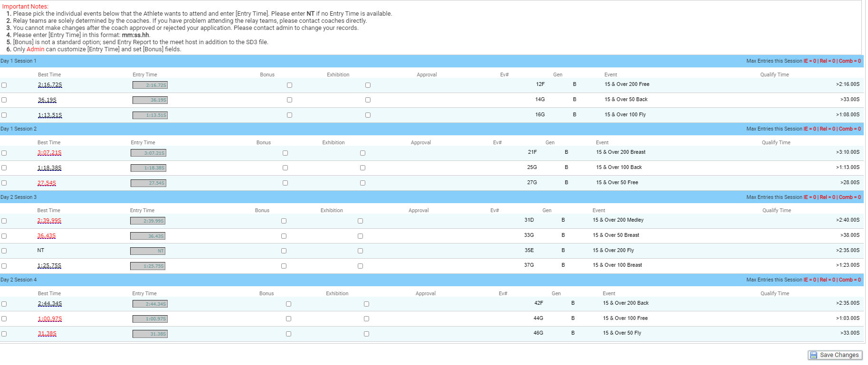
Task: Toggle Bonus checkbox for 15 & Over 200 Medley
Action: [x=284, y=221]
